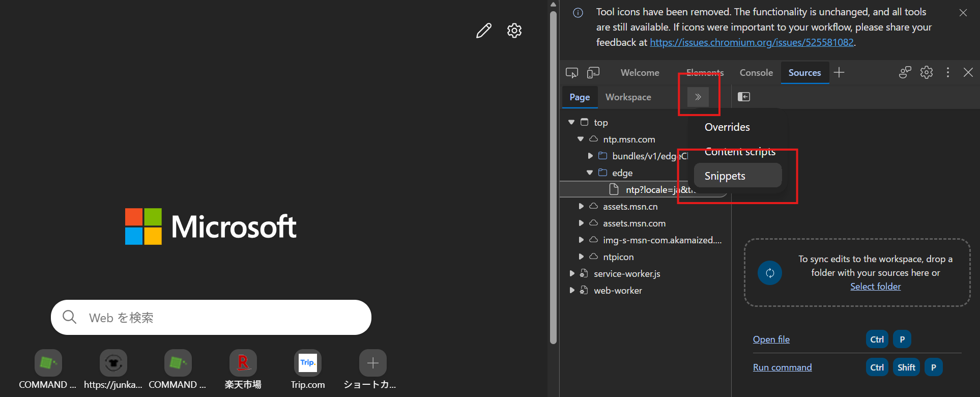Expand the ntpicon node

[x=581, y=257]
